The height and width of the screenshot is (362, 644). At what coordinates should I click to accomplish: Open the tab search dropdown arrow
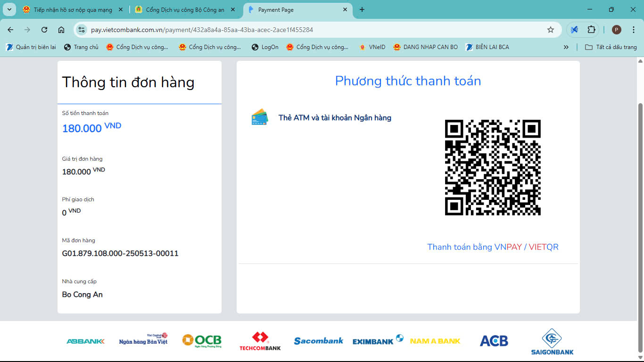coord(9,9)
